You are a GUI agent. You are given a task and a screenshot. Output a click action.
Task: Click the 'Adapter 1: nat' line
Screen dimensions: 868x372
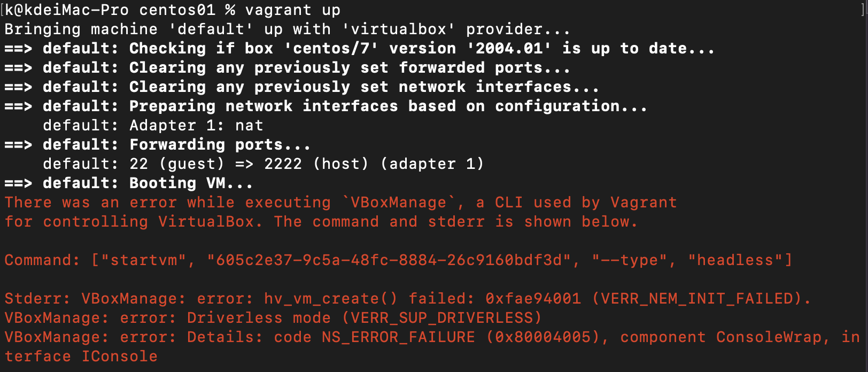[196, 126]
